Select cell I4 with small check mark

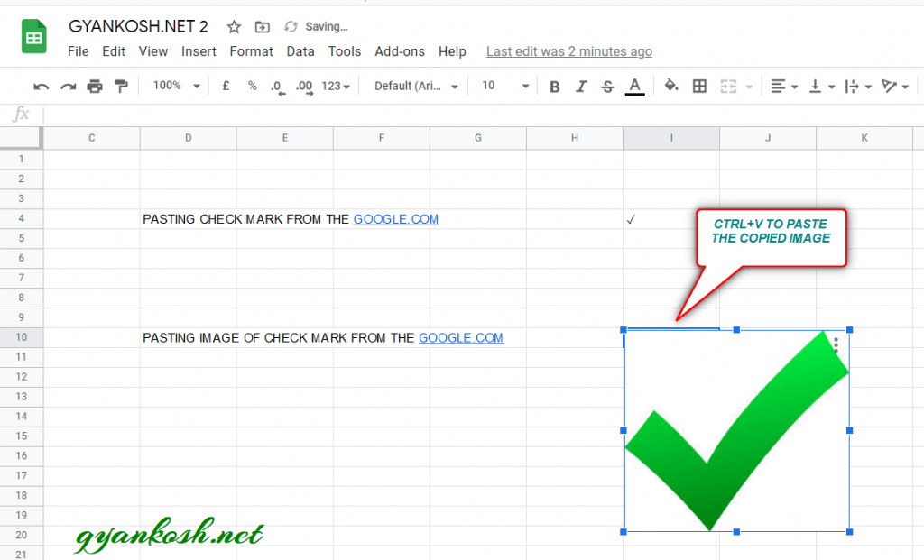(671, 219)
